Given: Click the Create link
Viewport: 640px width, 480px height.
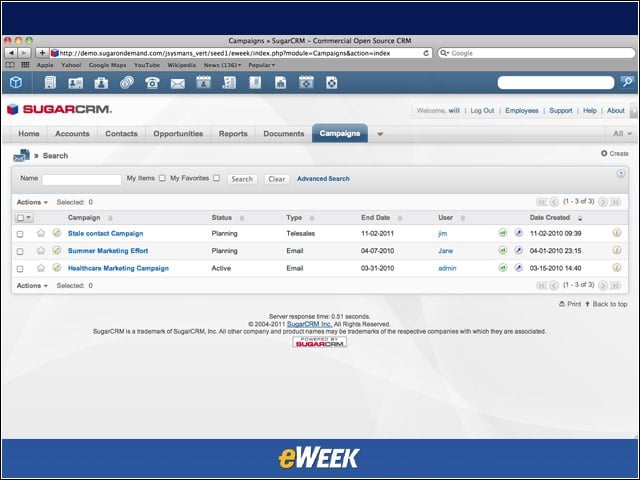Looking at the screenshot, I should pos(615,153).
